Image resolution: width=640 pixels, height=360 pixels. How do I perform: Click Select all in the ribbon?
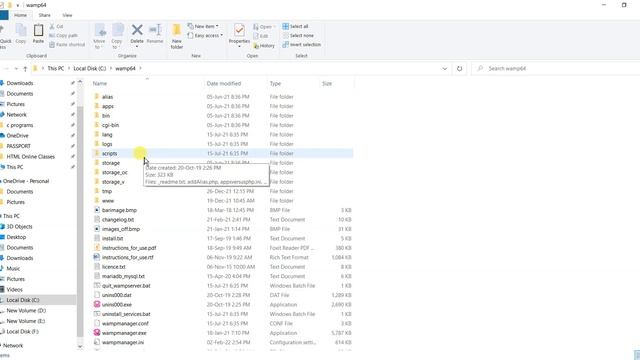pyautogui.click(x=296, y=26)
